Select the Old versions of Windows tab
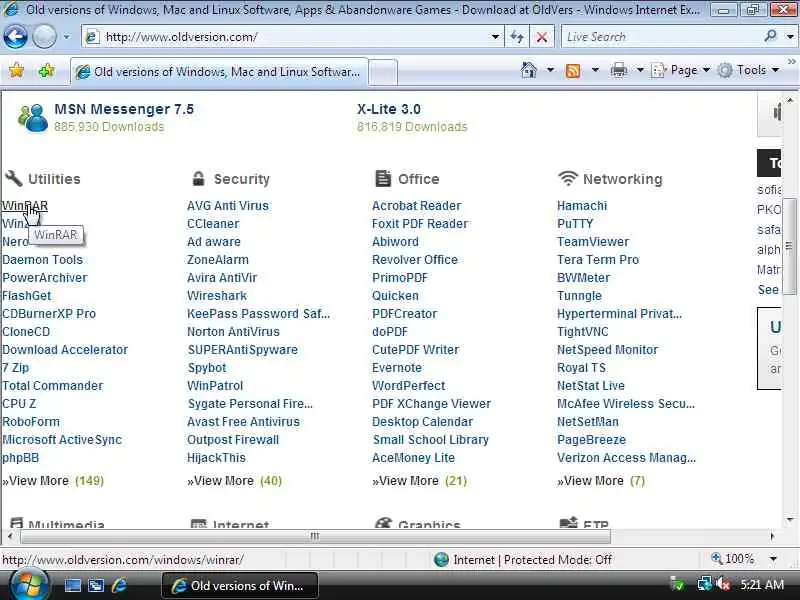The height and width of the screenshot is (600, 800). coord(219,71)
